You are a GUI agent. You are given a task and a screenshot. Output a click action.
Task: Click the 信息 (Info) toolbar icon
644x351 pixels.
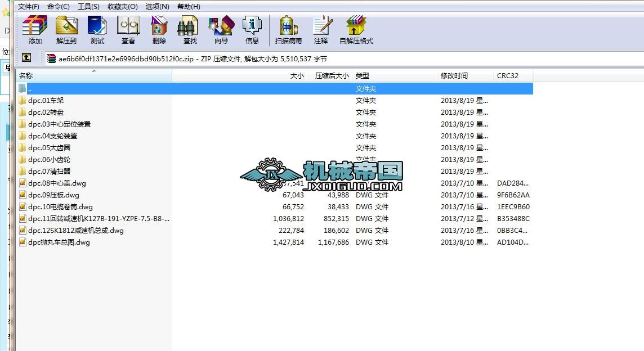tap(252, 25)
